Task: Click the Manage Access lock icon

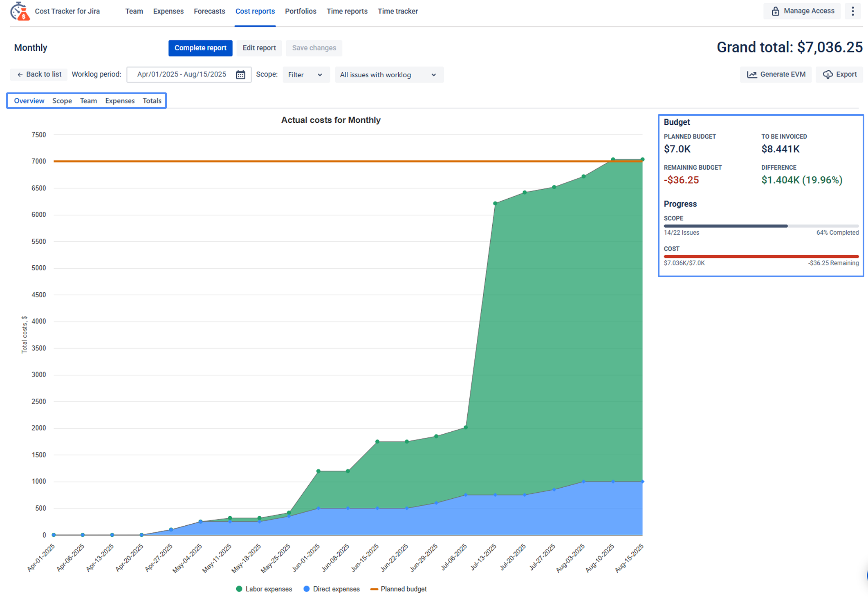Action: (775, 11)
